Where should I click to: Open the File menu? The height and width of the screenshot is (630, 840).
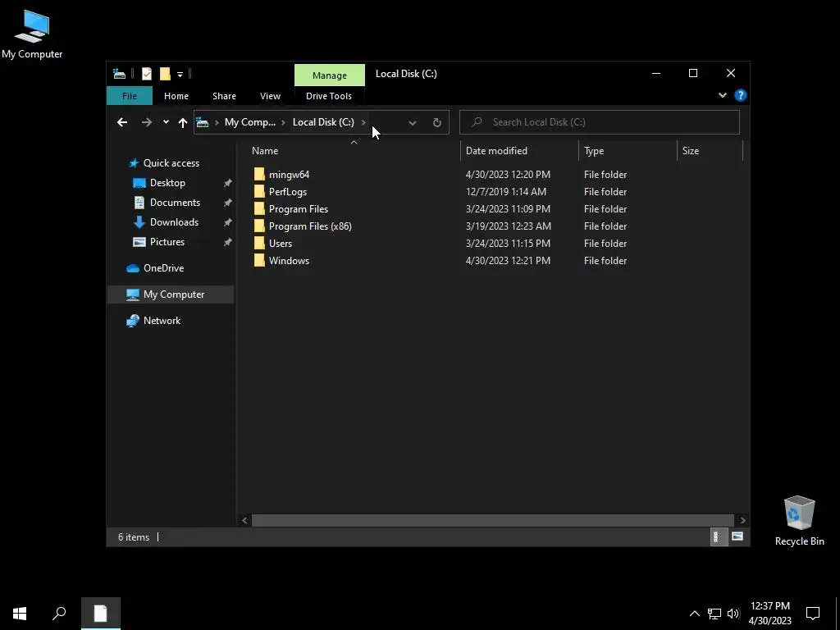130,96
